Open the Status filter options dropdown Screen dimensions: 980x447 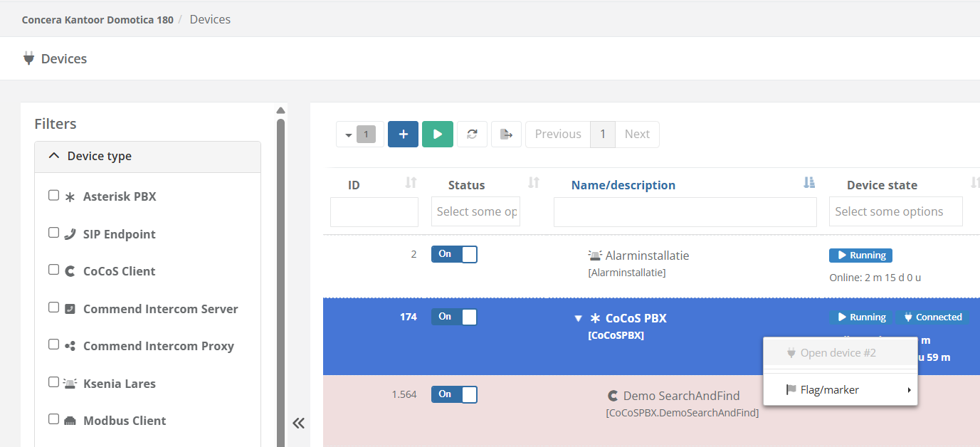(x=475, y=211)
